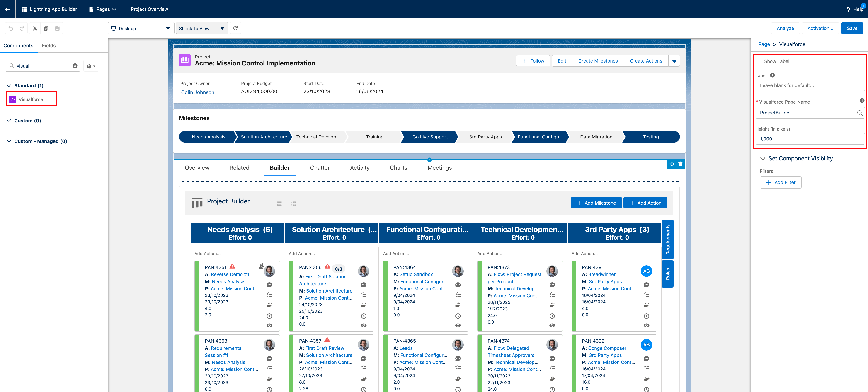Screen dimensions: 868x392
Task: Click the Activation... button
Action: [820, 28]
